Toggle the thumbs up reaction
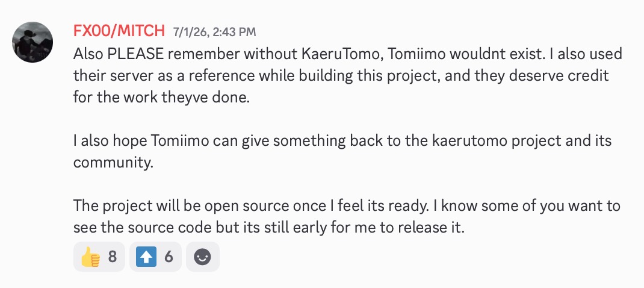Image resolution: width=644 pixels, height=288 pixels. [99, 257]
